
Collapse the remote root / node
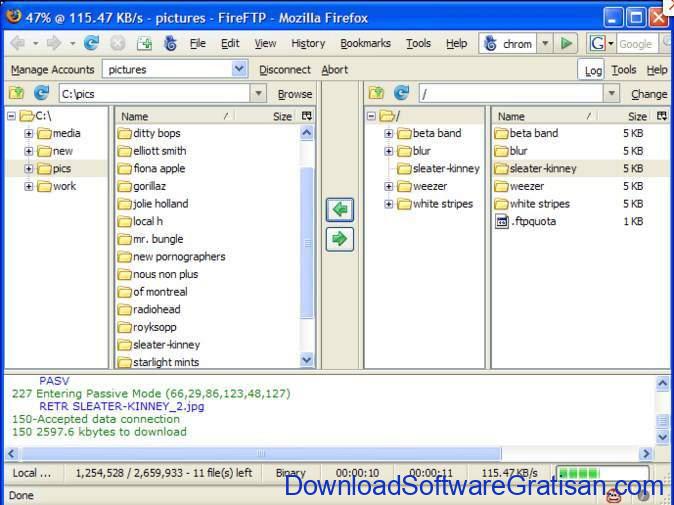click(372, 116)
